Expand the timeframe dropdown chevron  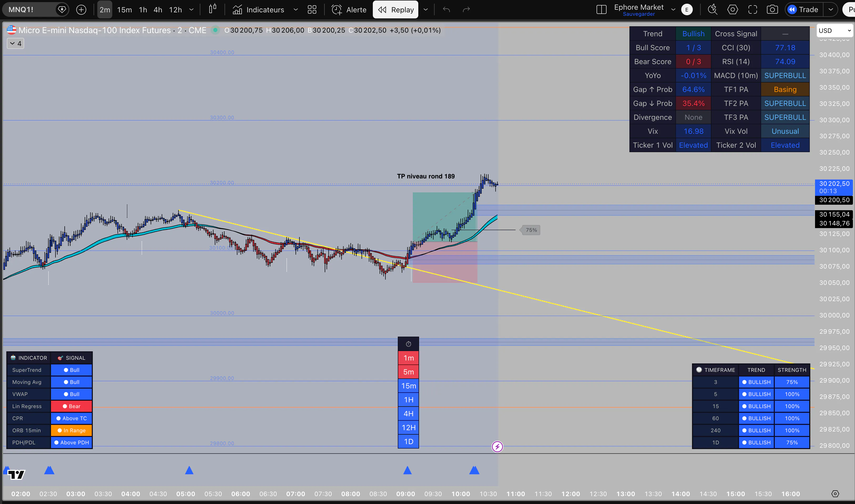[x=191, y=9]
